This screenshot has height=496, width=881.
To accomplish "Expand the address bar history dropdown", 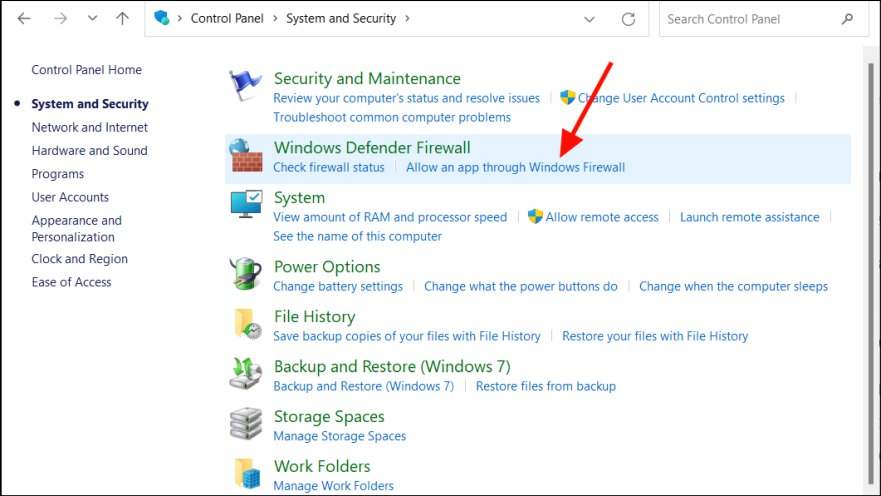I will pyautogui.click(x=590, y=19).
